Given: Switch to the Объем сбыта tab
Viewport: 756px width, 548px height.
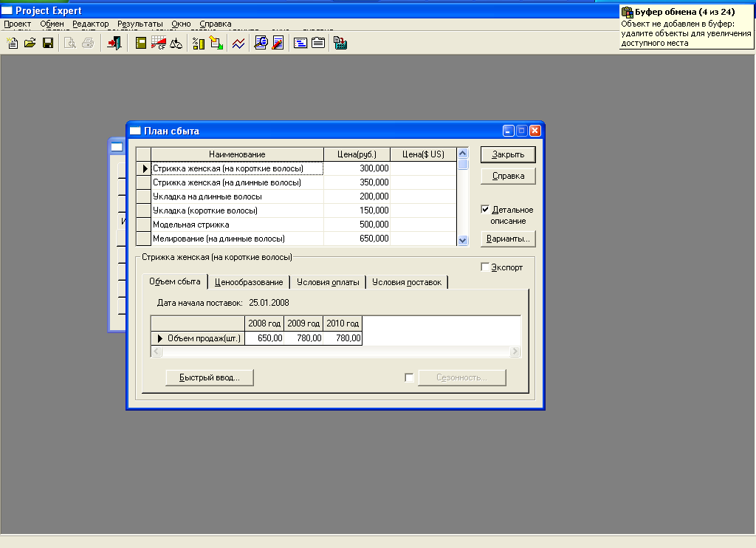Looking at the screenshot, I should (174, 281).
